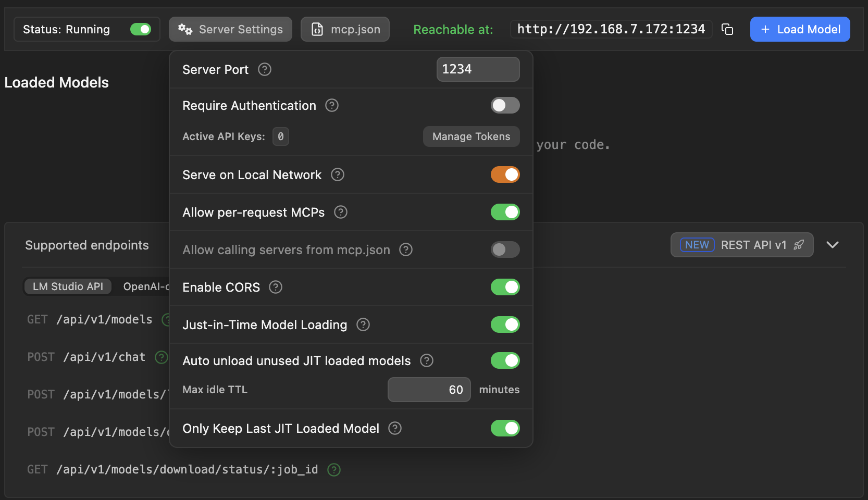The image size is (868, 500).
Task: Open the mcp.json file icon button
Action: coord(317,29)
